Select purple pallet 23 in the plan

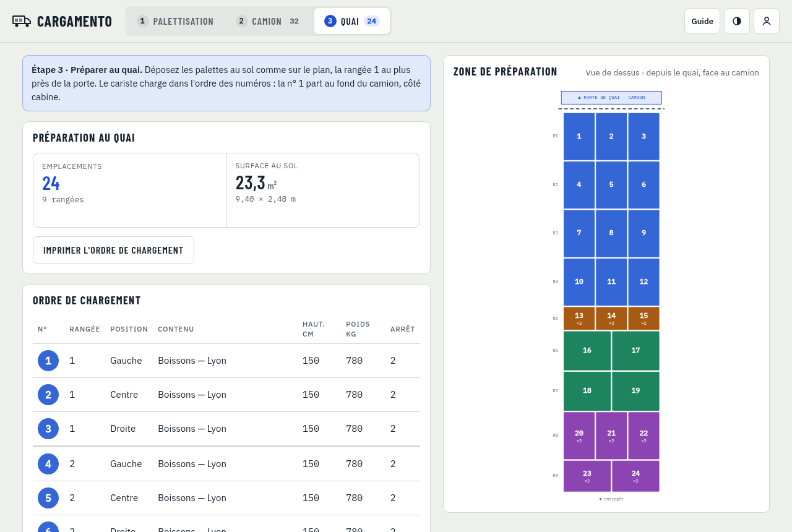coord(587,476)
